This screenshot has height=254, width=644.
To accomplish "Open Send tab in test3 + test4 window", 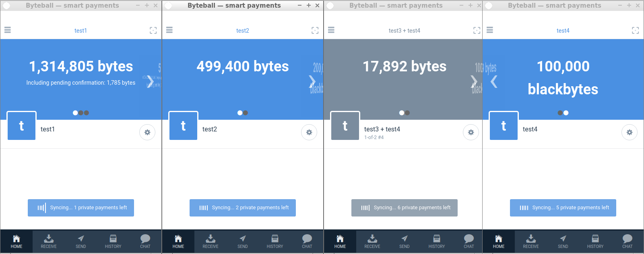I will (x=405, y=242).
